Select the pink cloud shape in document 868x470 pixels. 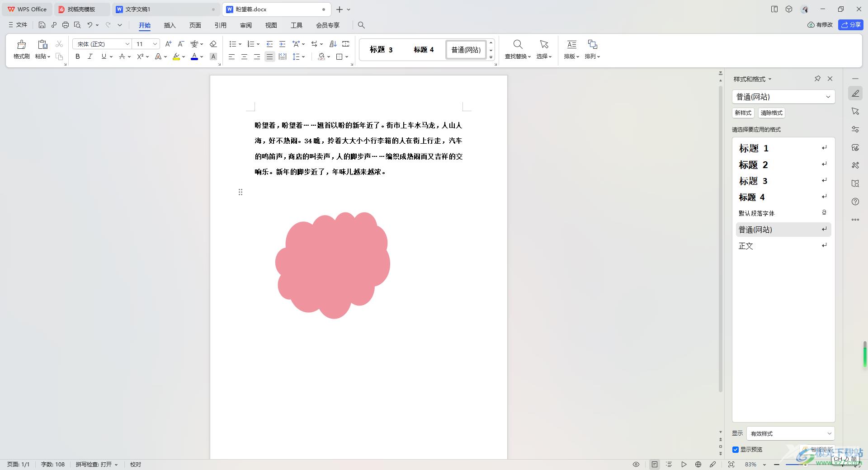[x=333, y=265]
